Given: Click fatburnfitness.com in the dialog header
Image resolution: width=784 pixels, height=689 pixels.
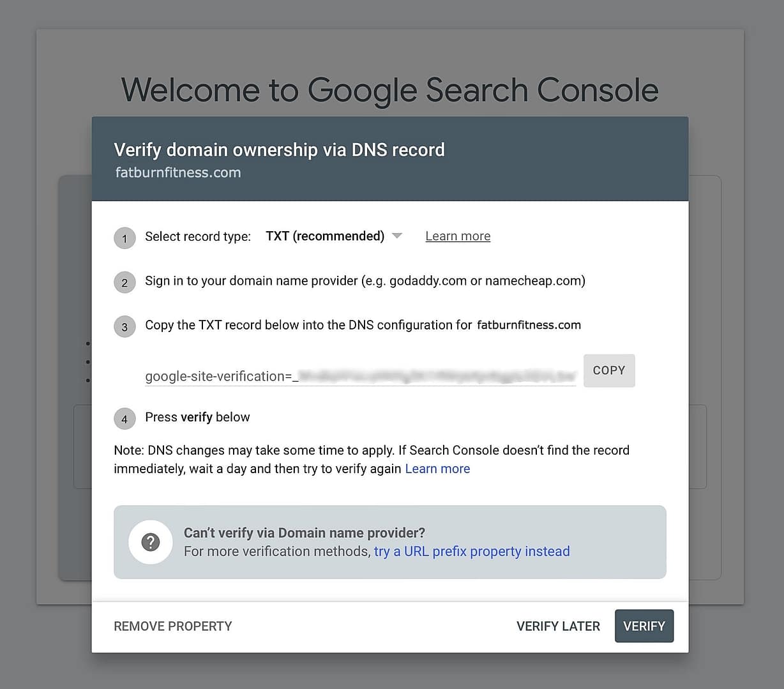Looking at the screenshot, I should [x=178, y=172].
